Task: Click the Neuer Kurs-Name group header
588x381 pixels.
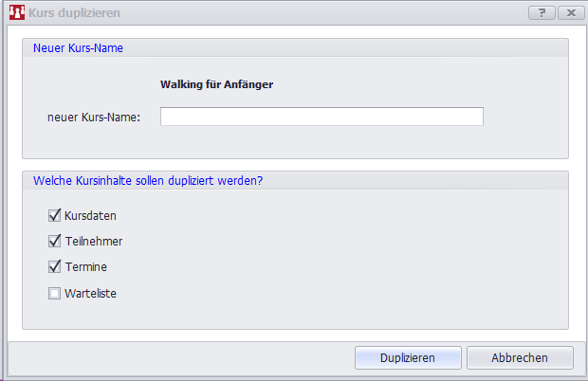Action: [x=78, y=47]
